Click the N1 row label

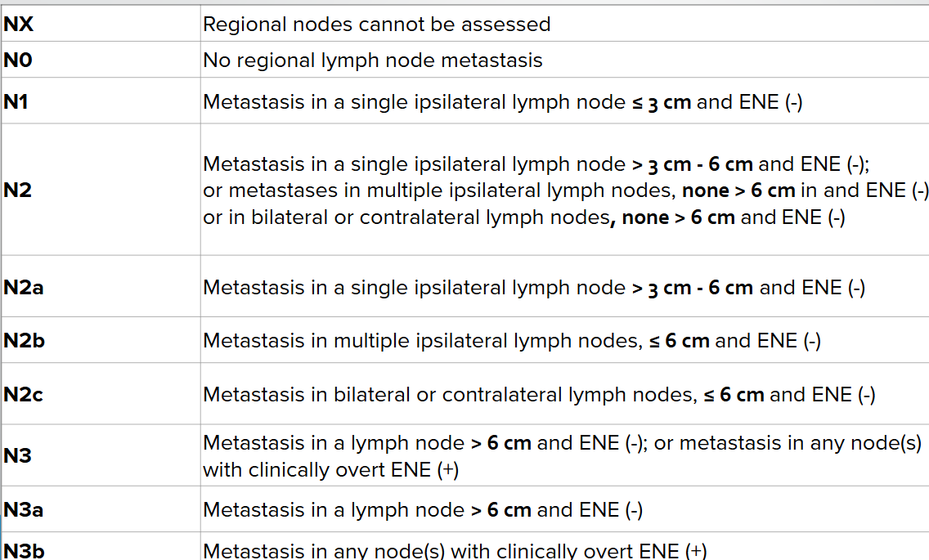click(x=16, y=102)
